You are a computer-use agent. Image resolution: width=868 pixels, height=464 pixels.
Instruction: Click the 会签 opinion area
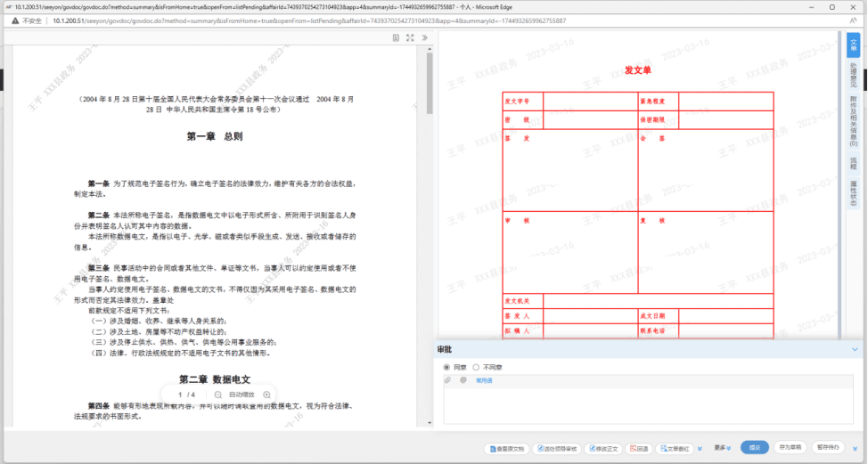pyautogui.click(x=706, y=170)
